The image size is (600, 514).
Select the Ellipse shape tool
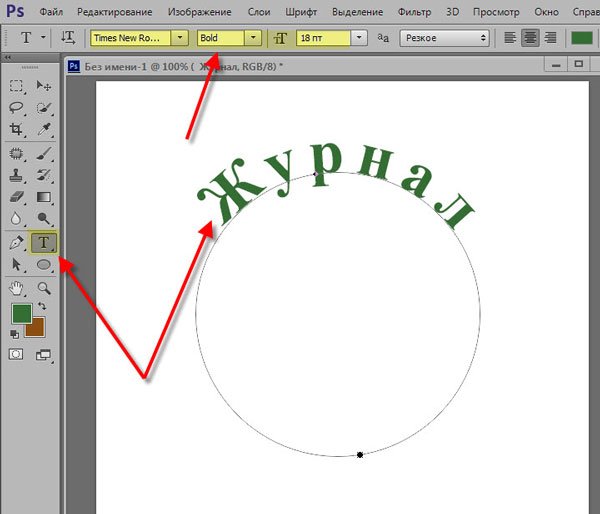pyautogui.click(x=44, y=264)
